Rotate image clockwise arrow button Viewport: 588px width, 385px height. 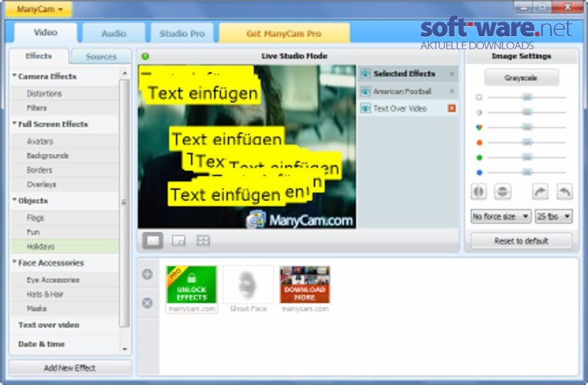pyautogui.click(x=540, y=192)
